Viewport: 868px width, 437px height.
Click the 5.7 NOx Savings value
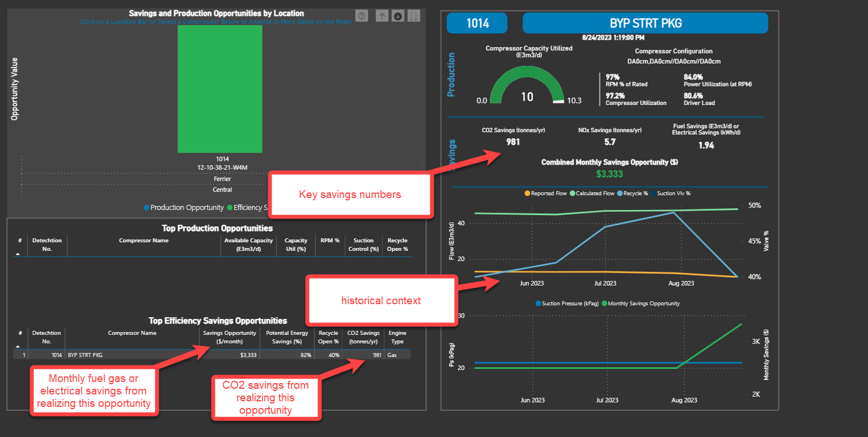coord(610,142)
